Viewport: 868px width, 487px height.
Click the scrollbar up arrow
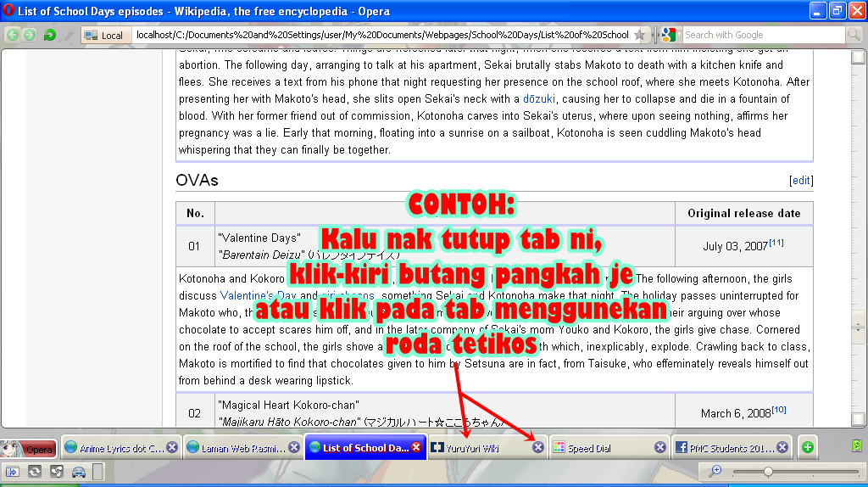click(859, 57)
